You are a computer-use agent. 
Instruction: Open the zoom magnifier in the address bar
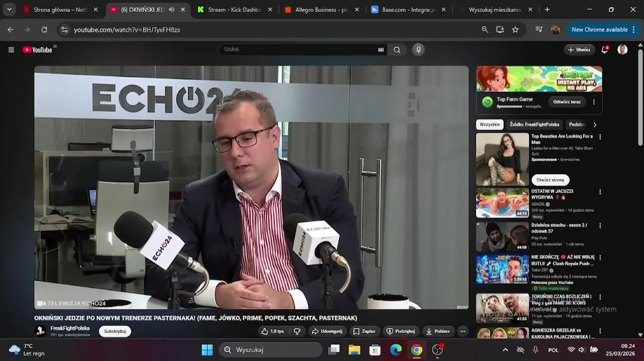point(485,30)
